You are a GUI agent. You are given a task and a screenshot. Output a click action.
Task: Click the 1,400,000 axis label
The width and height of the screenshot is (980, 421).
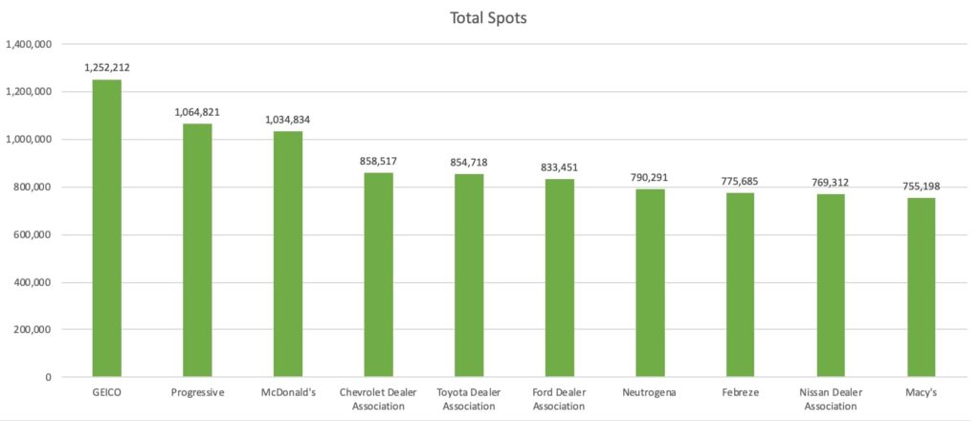[x=29, y=44]
